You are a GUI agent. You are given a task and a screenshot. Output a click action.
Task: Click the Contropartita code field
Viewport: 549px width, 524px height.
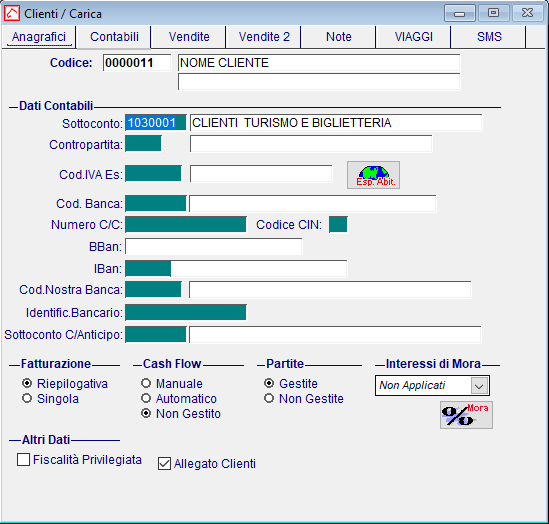point(143,144)
